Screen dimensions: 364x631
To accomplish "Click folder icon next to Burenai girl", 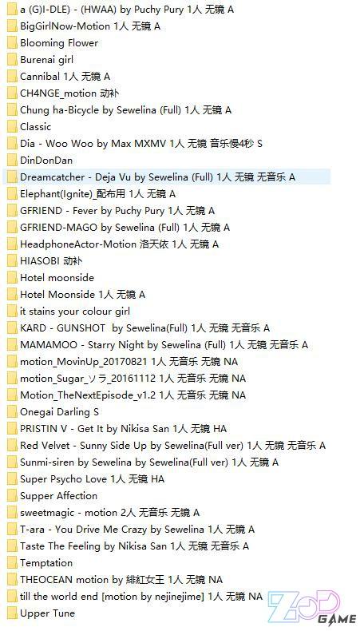I will (x=12, y=60).
